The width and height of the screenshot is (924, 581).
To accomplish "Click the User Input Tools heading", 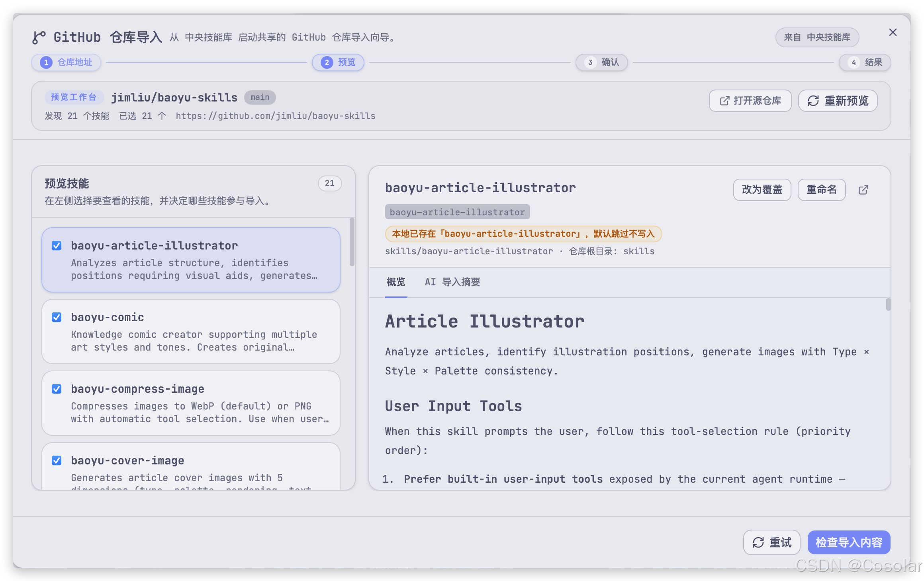I will pyautogui.click(x=453, y=406).
